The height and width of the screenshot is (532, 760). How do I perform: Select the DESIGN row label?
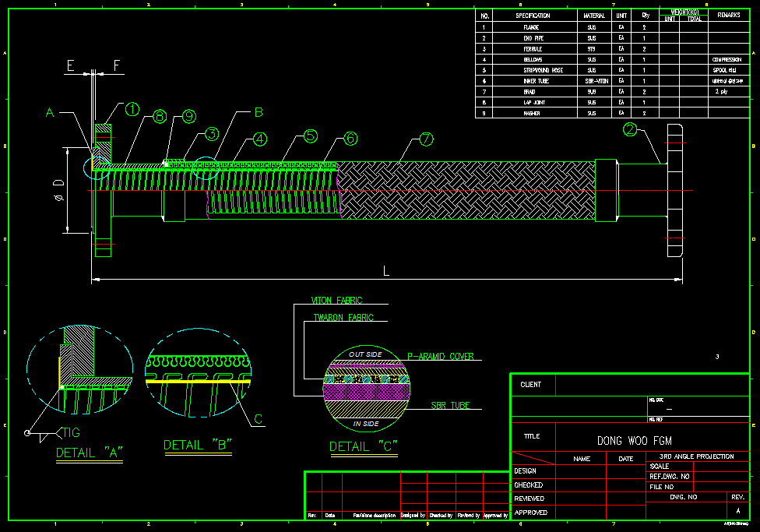tap(526, 471)
